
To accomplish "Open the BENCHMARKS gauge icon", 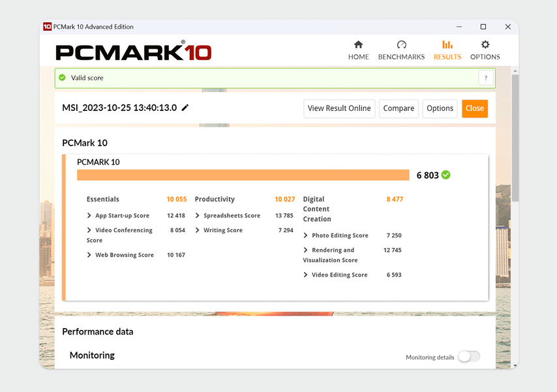I will coord(401,44).
